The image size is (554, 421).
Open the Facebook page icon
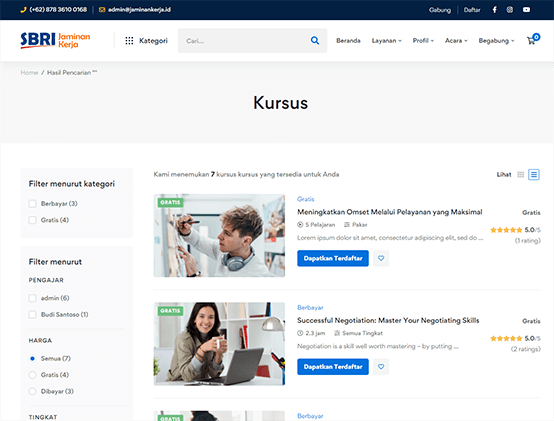click(495, 10)
